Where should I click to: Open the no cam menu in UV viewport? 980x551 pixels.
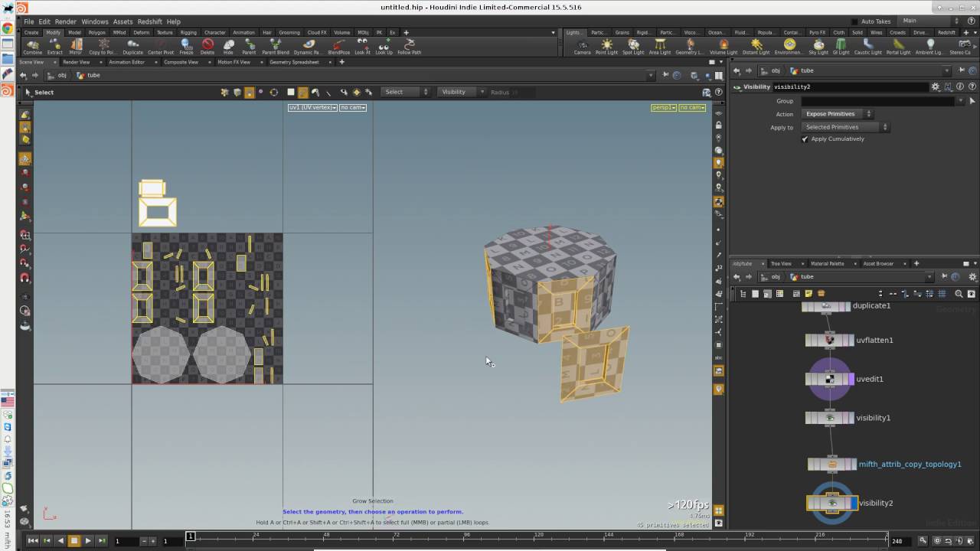click(353, 108)
